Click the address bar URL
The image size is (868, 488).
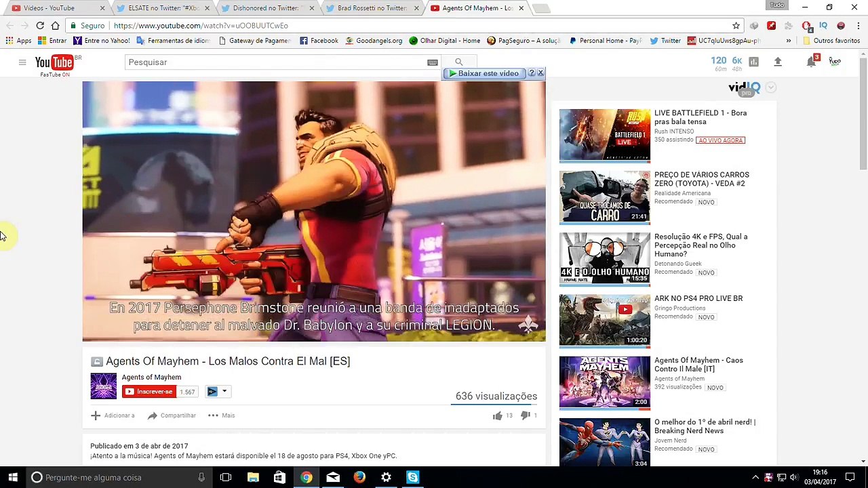point(201,26)
